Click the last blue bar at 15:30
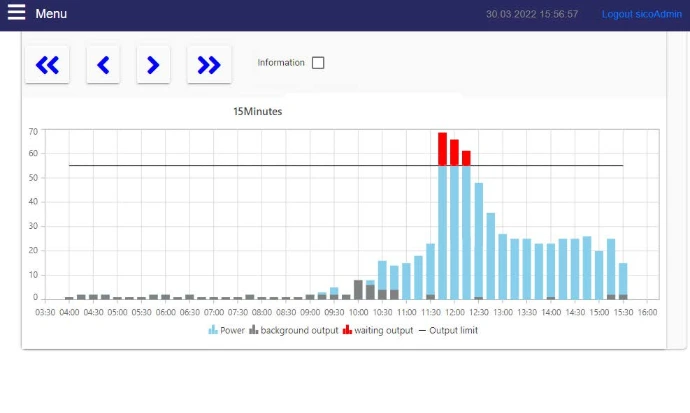Image resolution: width=690 pixels, height=413 pixels. tap(623, 278)
